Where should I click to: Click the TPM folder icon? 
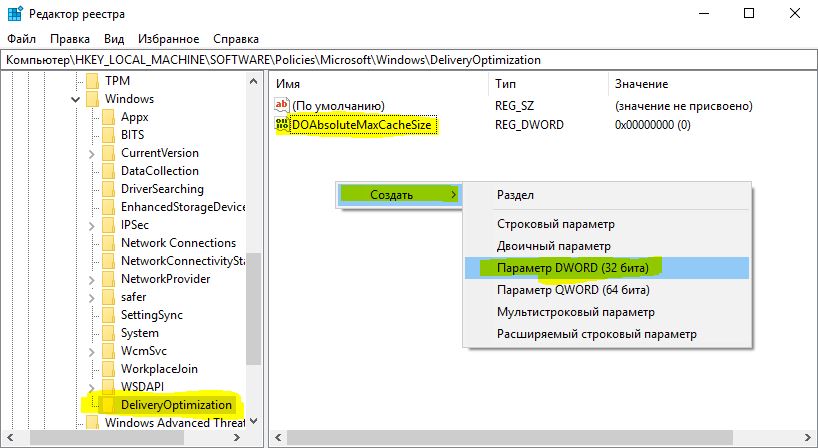(92, 81)
